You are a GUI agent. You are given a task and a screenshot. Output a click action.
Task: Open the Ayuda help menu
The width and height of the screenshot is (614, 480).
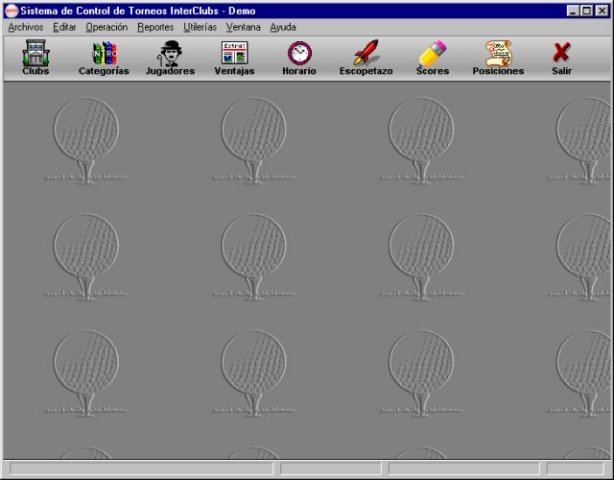[x=283, y=27]
